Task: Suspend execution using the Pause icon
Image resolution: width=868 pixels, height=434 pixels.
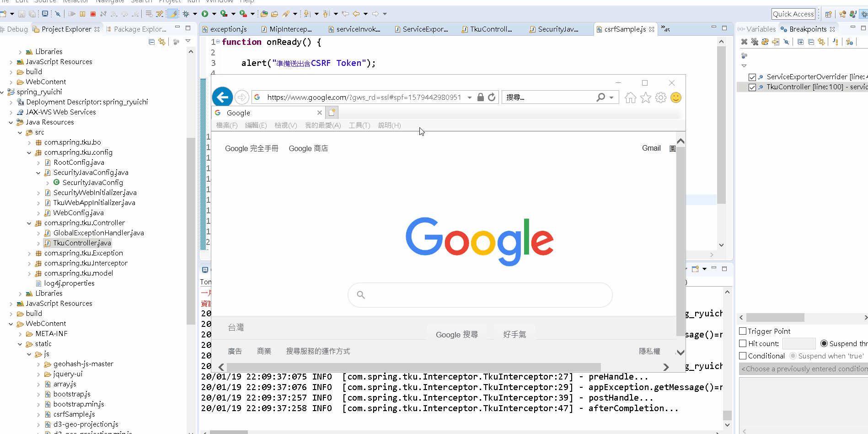Action: (82, 14)
